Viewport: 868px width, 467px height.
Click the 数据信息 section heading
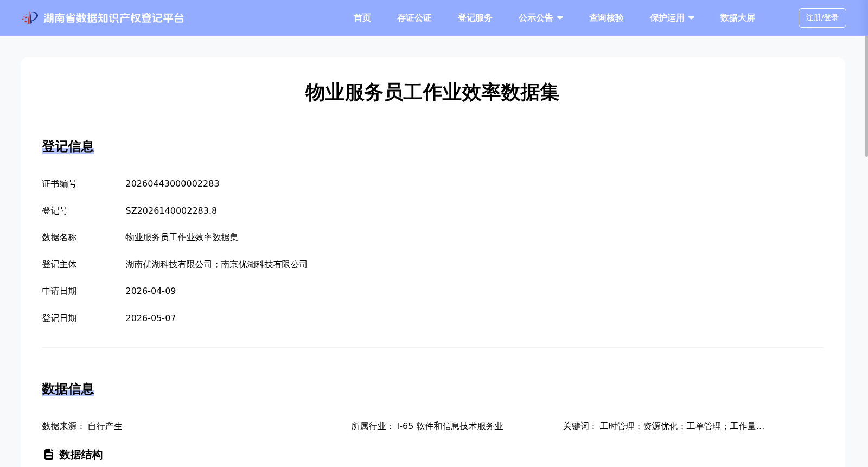click(x=68, y=389)
